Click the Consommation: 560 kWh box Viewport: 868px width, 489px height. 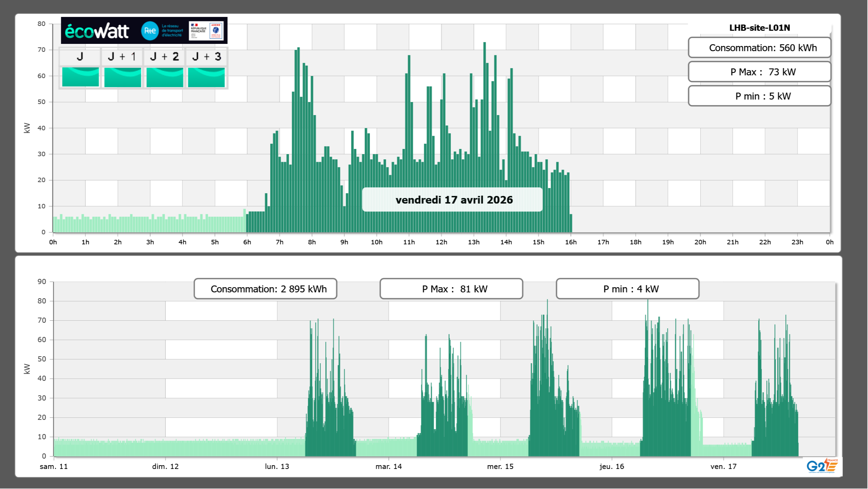click(759, 48)
